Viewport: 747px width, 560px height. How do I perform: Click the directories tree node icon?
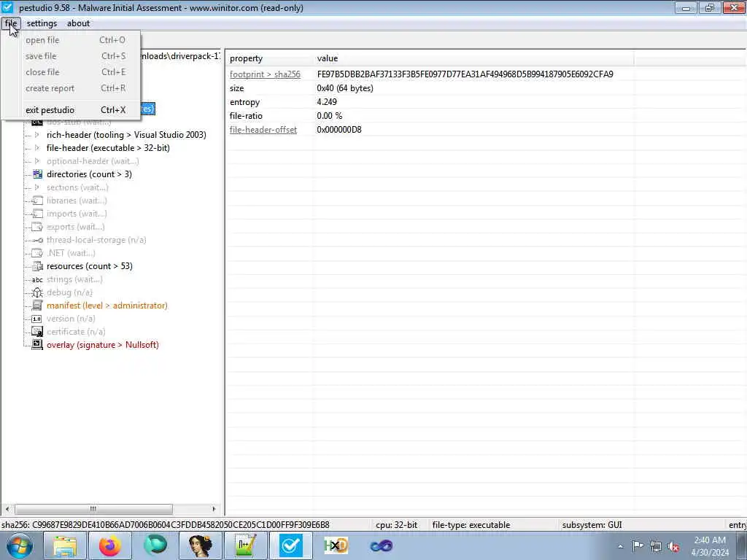coord(37,174)
